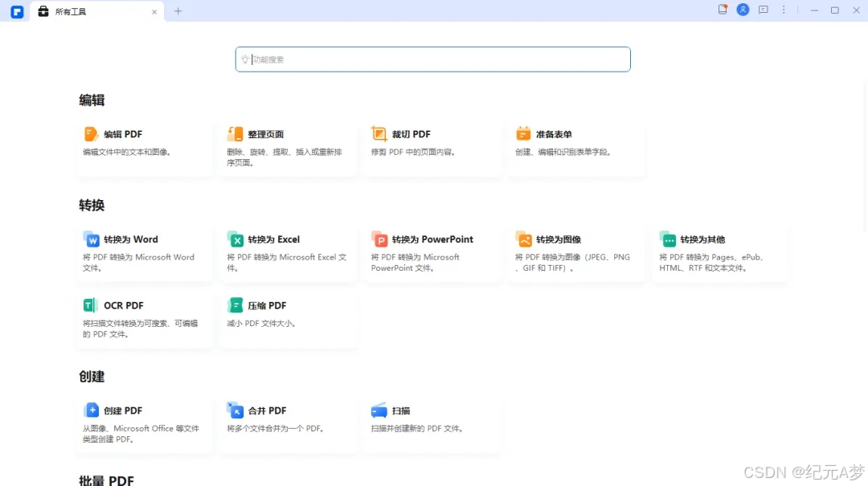Image resolution: width=868 pixels, height=486 pixels.
Task: Open the three-dot more options menu
Action: 784,10
